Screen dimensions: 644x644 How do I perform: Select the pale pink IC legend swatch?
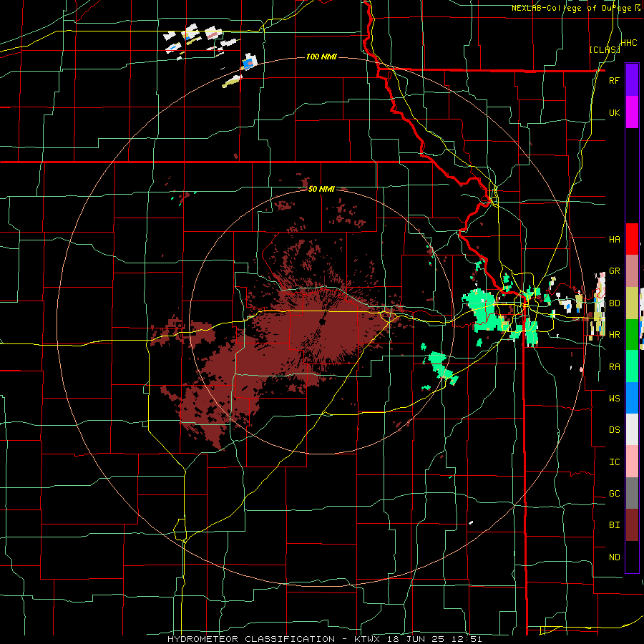(632, 462)
